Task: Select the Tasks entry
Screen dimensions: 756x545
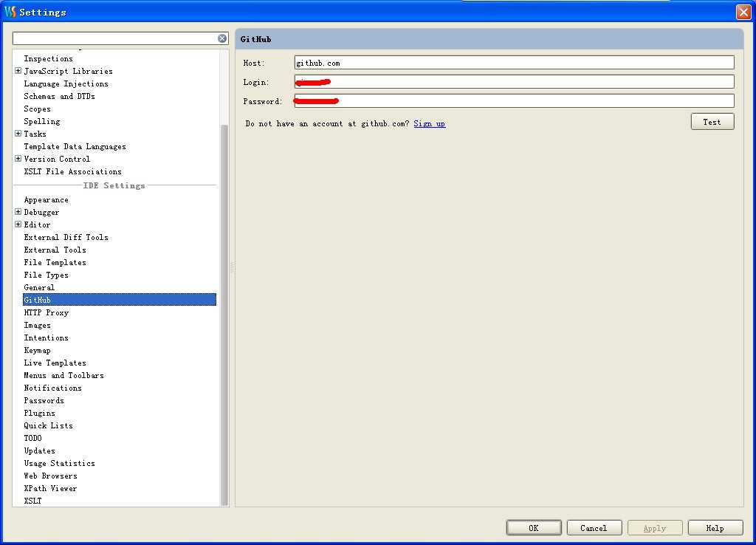Action: [35, 134]
